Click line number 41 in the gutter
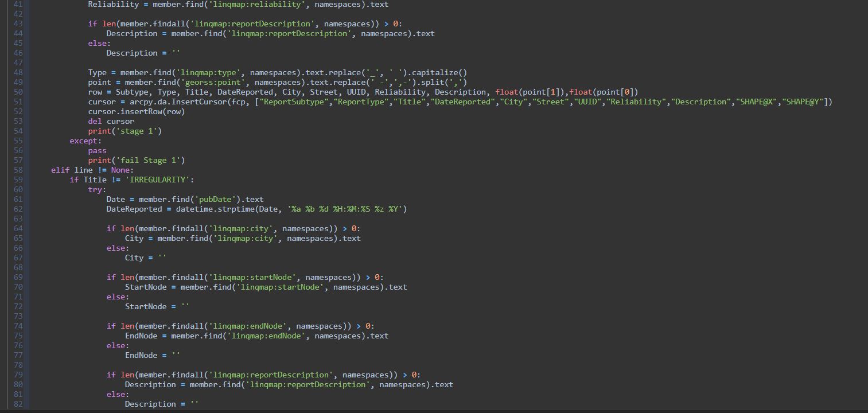This screenshot has width=868, height=413. tap(18, 5)
